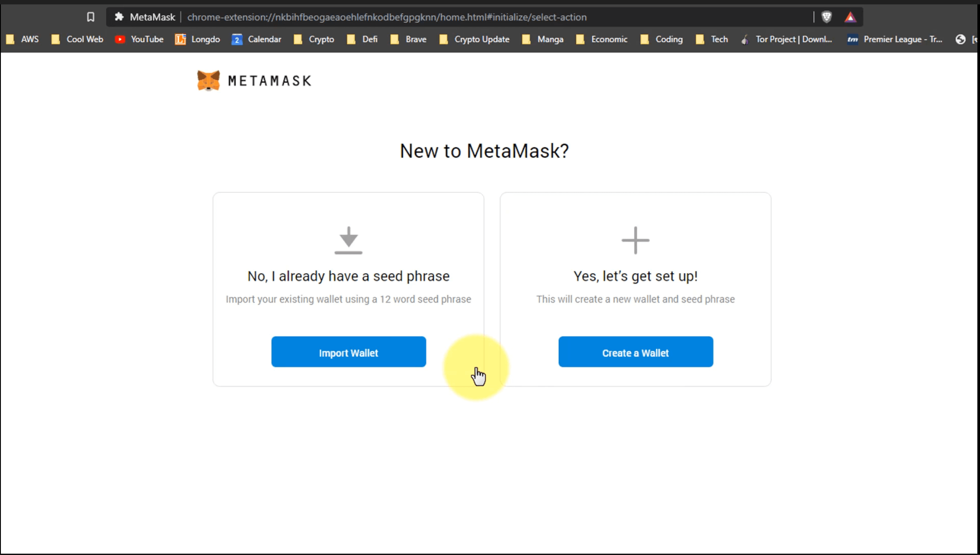980x555 pixels.
Task: Click the YouTube red play icon
Action: pyautogui.click(x=120, y=40)
